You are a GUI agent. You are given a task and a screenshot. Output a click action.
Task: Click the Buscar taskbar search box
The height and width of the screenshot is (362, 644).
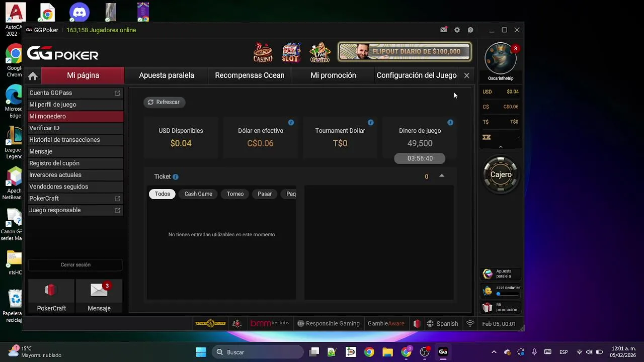point(257,352)
